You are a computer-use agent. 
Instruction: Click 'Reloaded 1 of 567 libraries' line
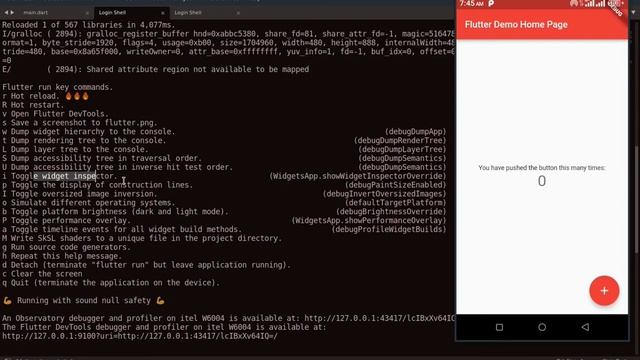(x=89, y=25)
